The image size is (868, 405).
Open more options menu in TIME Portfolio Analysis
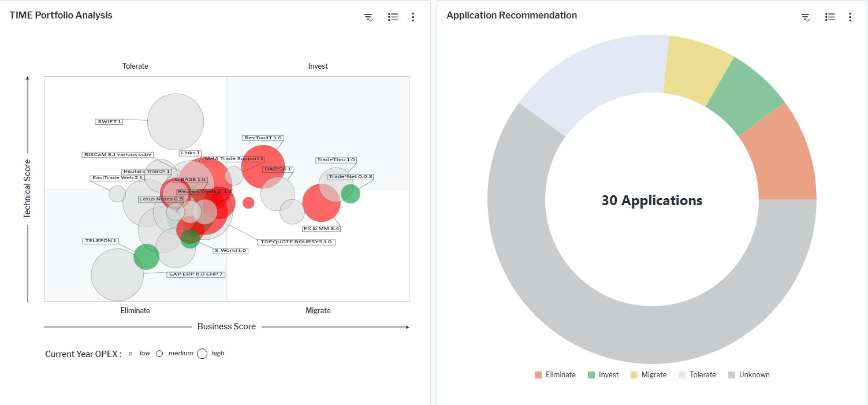[x=413, y=17]
